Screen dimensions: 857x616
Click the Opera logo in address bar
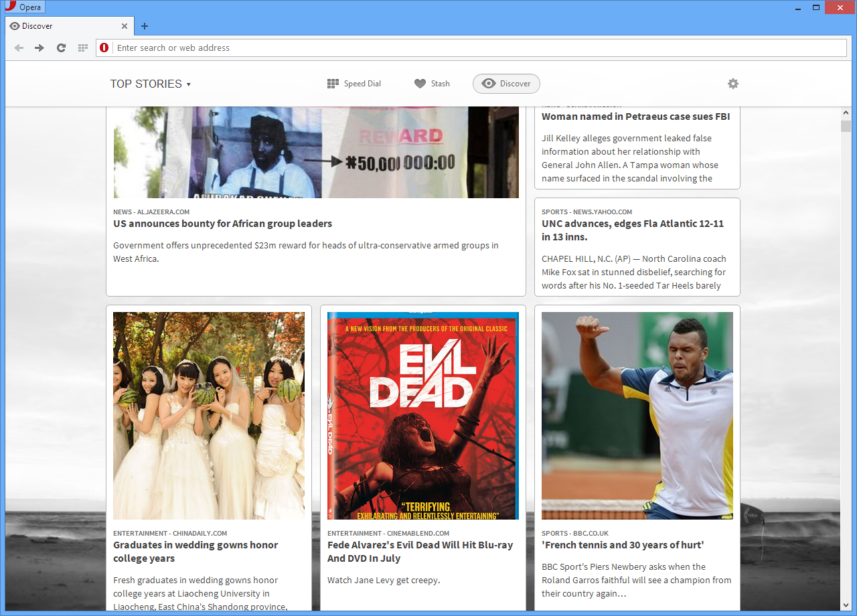click(104, 48)
